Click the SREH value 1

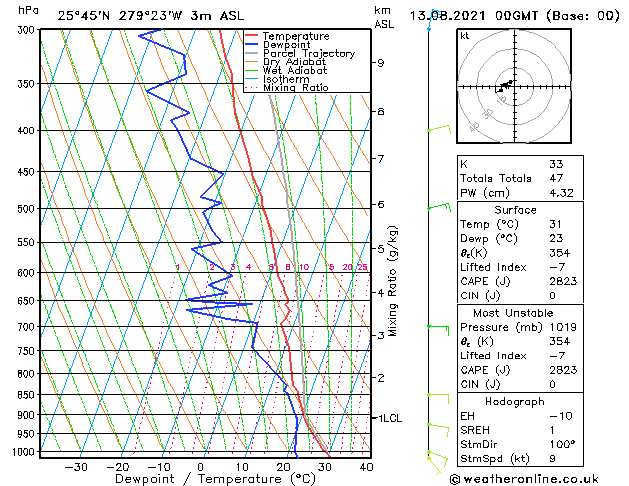[x=552, y=430]
